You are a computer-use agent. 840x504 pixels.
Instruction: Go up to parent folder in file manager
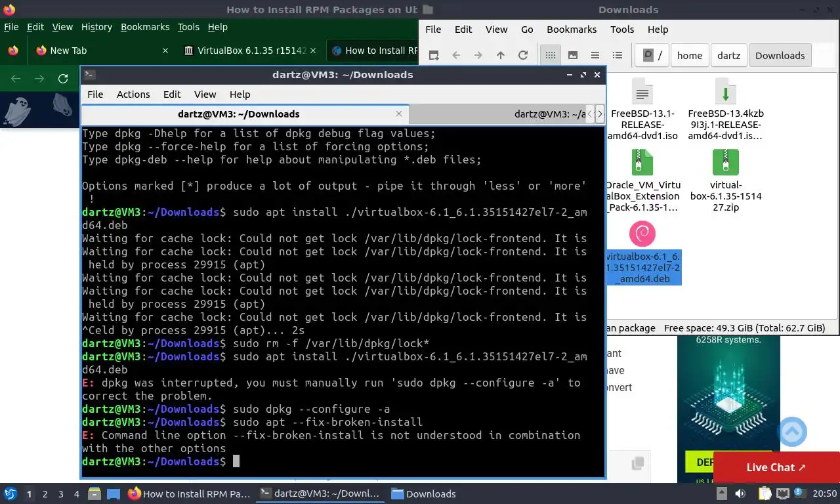501,56
